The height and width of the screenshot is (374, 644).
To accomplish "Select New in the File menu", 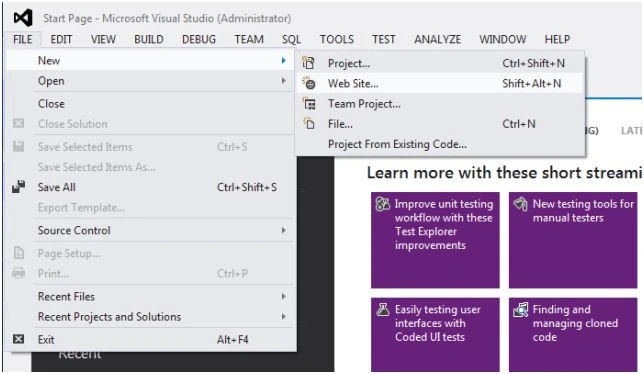I will tap(150, 60).
